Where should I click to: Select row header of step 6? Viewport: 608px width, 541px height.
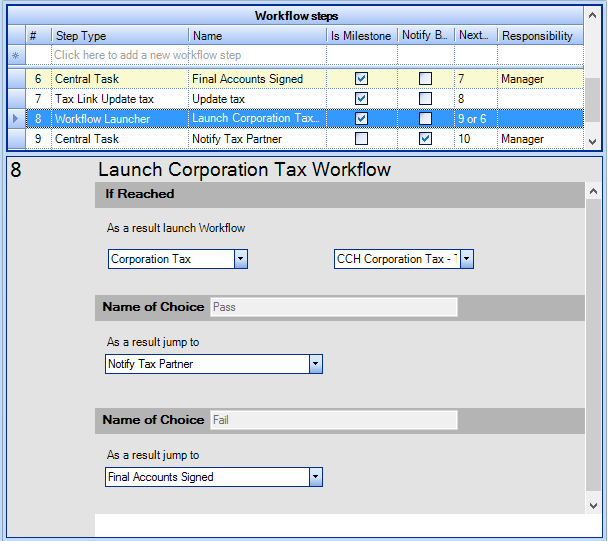click(16, 79)
